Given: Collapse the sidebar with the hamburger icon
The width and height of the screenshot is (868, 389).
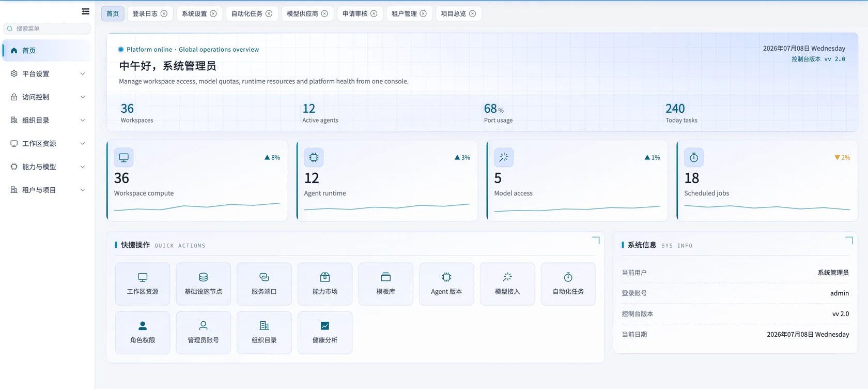Looking at the screenshot, I should coord(86,11).
